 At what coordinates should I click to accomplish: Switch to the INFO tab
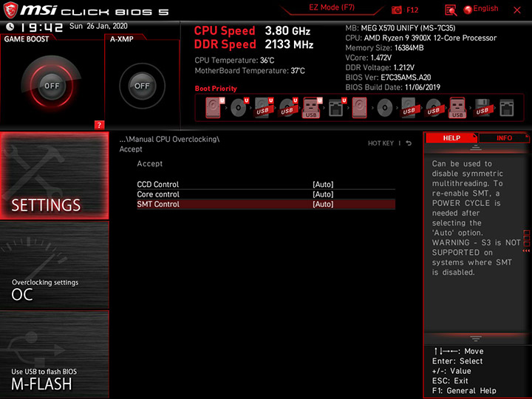click(504, 138)
